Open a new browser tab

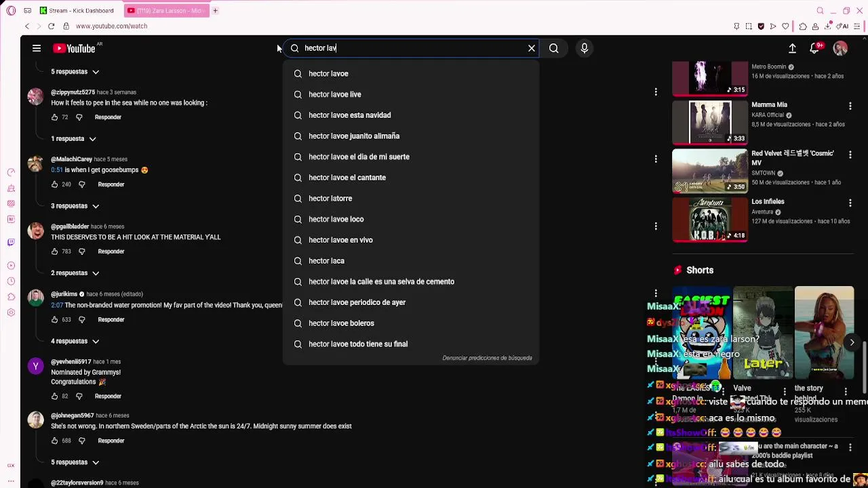215,11
